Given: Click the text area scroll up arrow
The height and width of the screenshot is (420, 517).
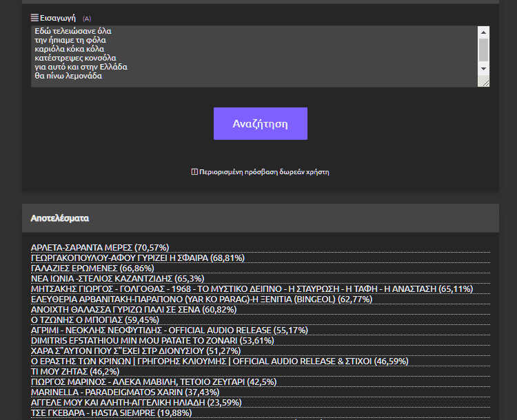Looking at the screenshot, I should [x=483, y=32].
